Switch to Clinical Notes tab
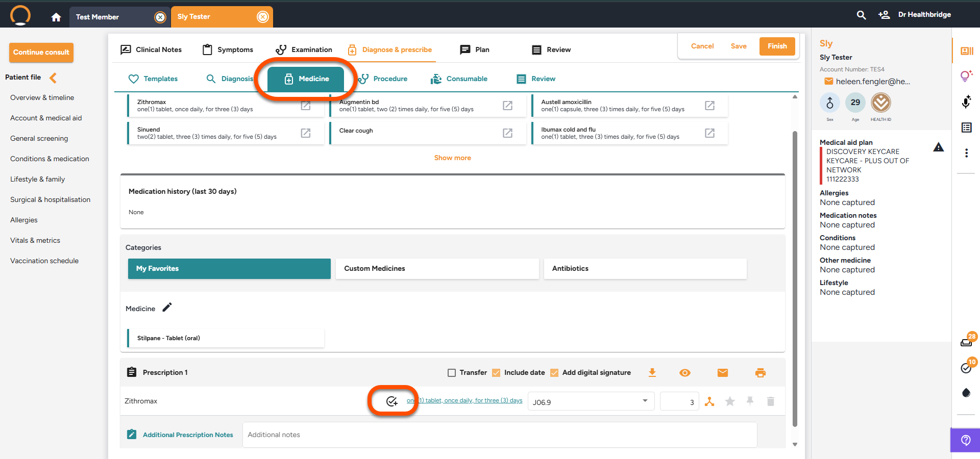The width and height of the screenshot is (980, 459). pos(151,49)
